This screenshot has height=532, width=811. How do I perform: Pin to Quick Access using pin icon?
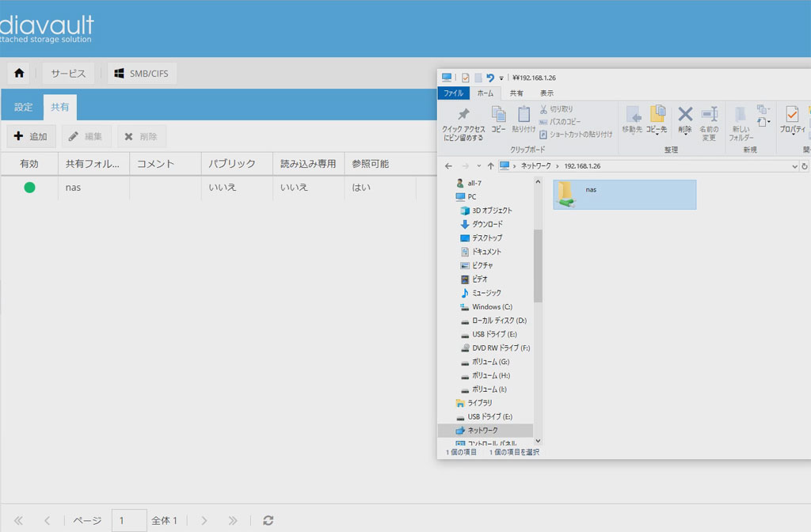coord(463,116)
